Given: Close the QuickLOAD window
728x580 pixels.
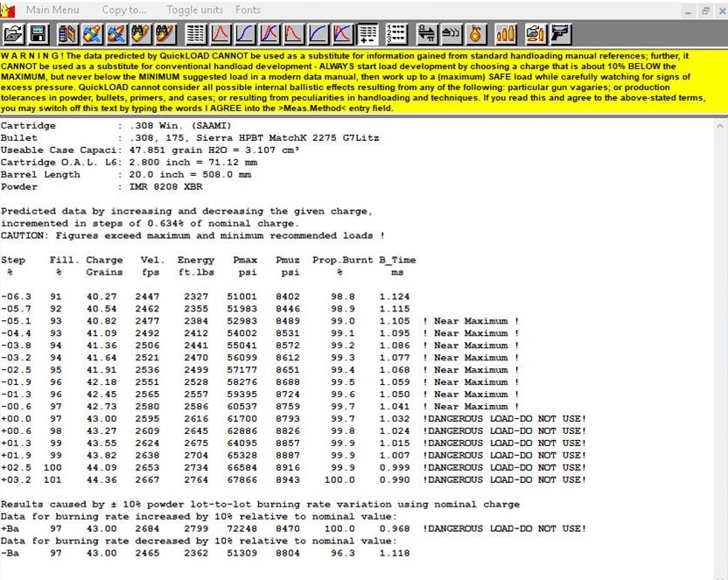Looking at the screenshot, I should pos(722,10).
